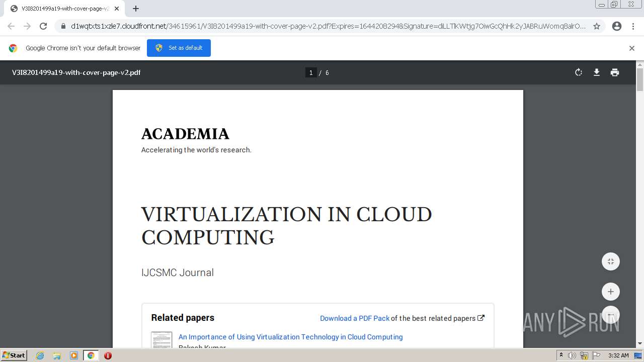644x362 pixels.
Task: Open media player from taskbar
Action: (x=74, y=355)
